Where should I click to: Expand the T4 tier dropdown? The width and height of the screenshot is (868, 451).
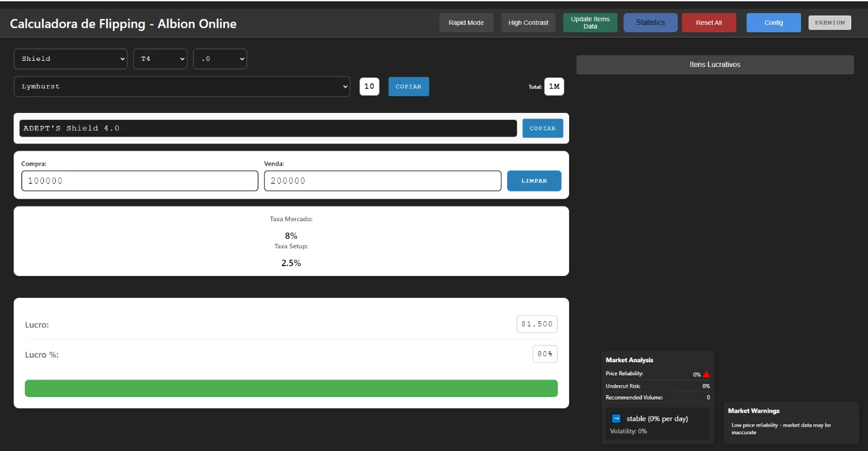(x=160, y=59)
